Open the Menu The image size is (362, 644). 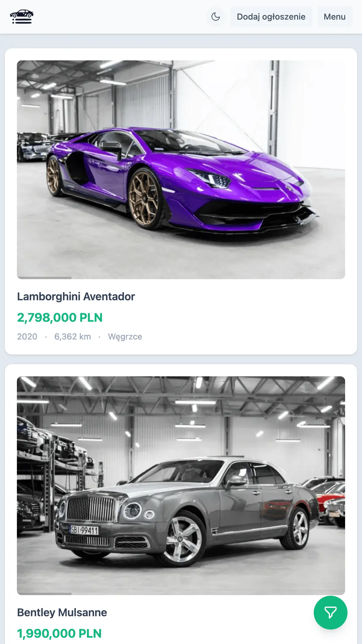coord(335,17)
